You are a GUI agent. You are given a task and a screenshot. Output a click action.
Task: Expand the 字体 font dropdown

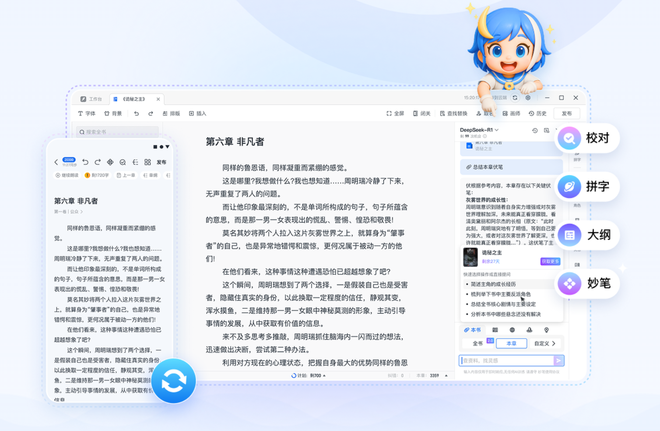click(86, 114)
